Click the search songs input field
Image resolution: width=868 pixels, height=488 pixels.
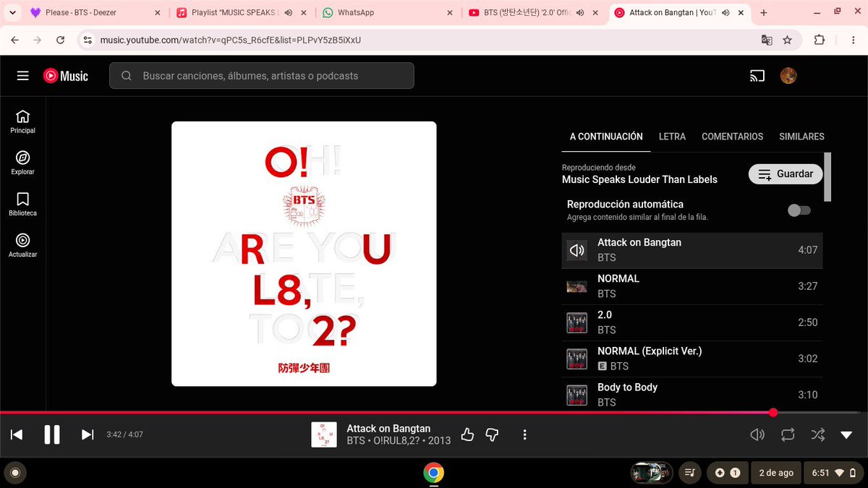tap(262, 76)
